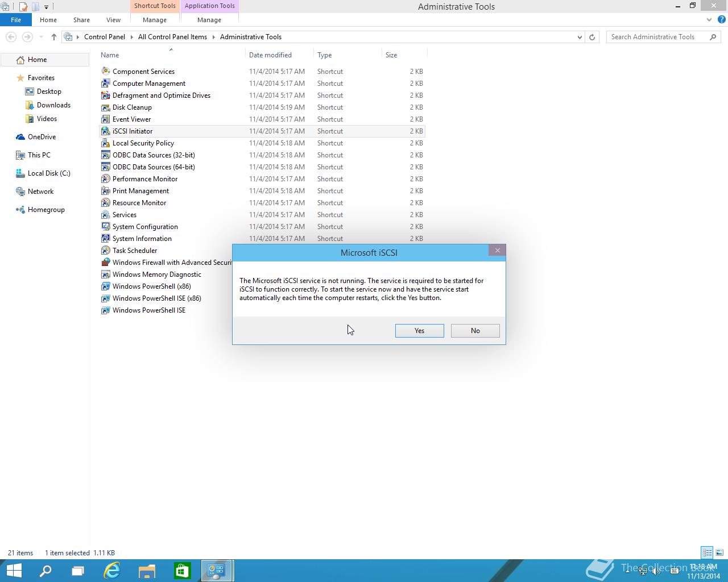
Task: Open the Share ribbon tab
Action: click(x=81, y=19)
